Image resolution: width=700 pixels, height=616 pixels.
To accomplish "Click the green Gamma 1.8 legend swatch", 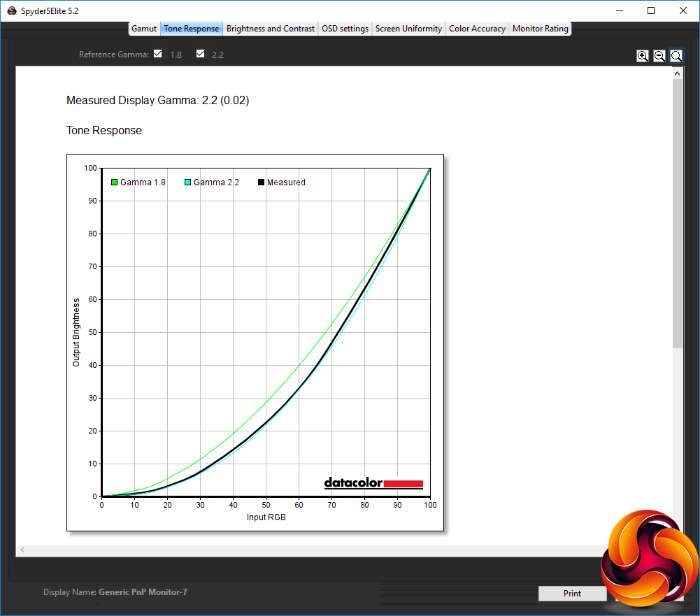I will [x=114, y=182].
